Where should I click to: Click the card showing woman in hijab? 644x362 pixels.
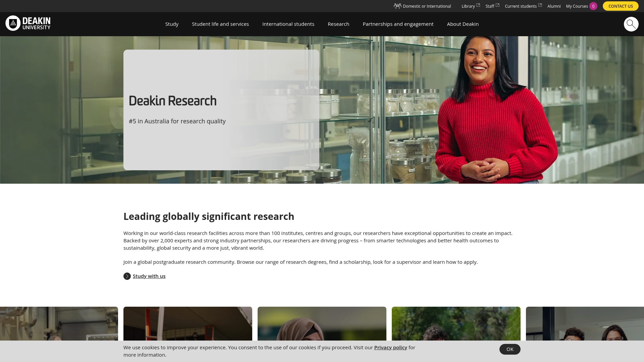322,324
